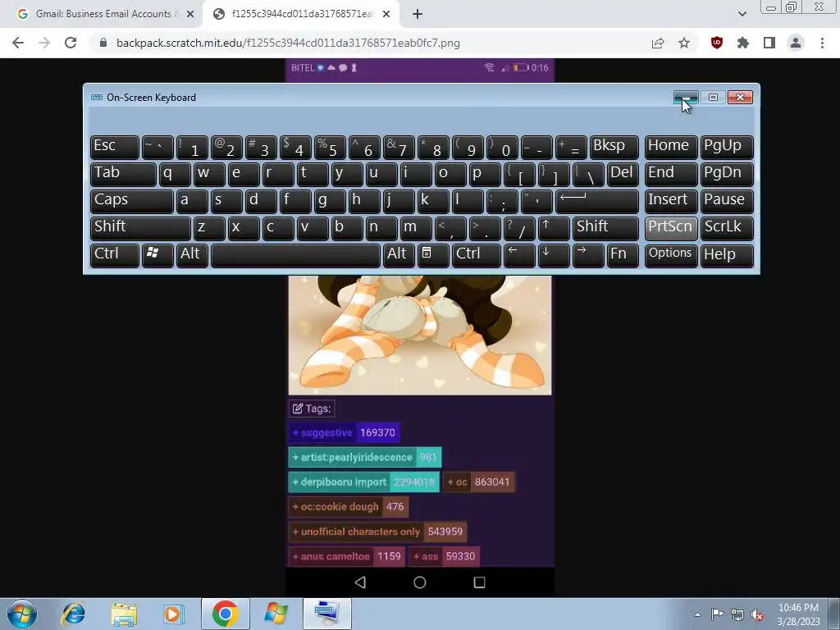Open the On-Screen Keyboard taskbar button

[x=326, y=614]
